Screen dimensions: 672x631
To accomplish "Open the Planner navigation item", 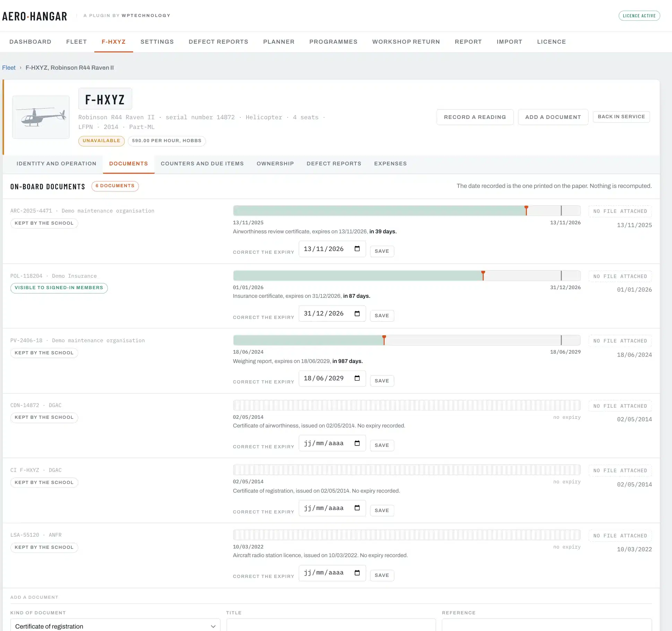I will (x=279, y=42).
